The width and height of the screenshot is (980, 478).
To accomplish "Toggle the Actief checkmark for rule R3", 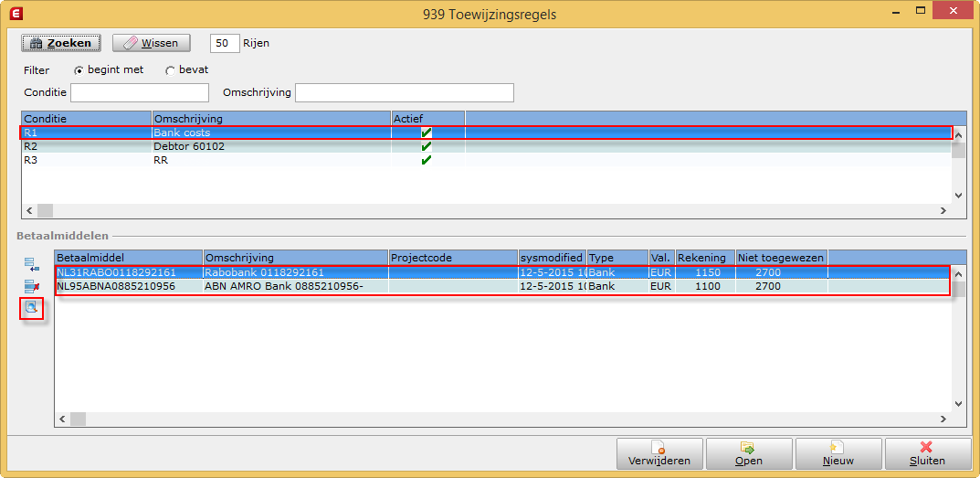I will (x=426, y=160).
